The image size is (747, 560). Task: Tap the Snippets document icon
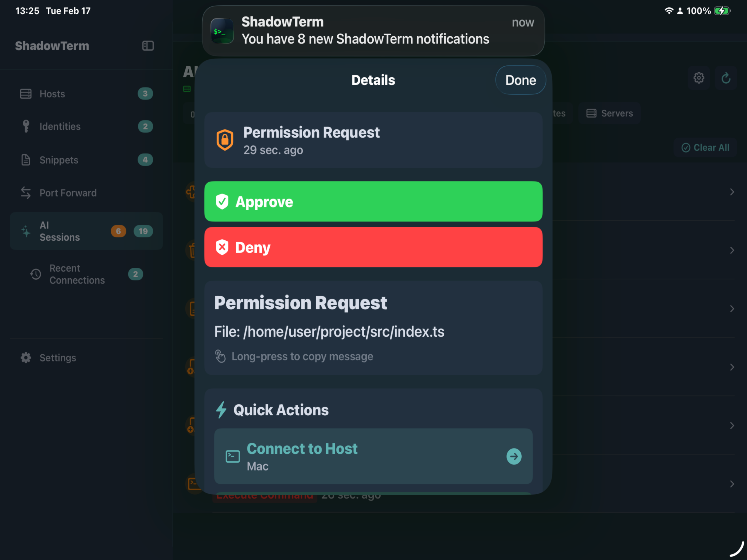click(x=26, y=160)
